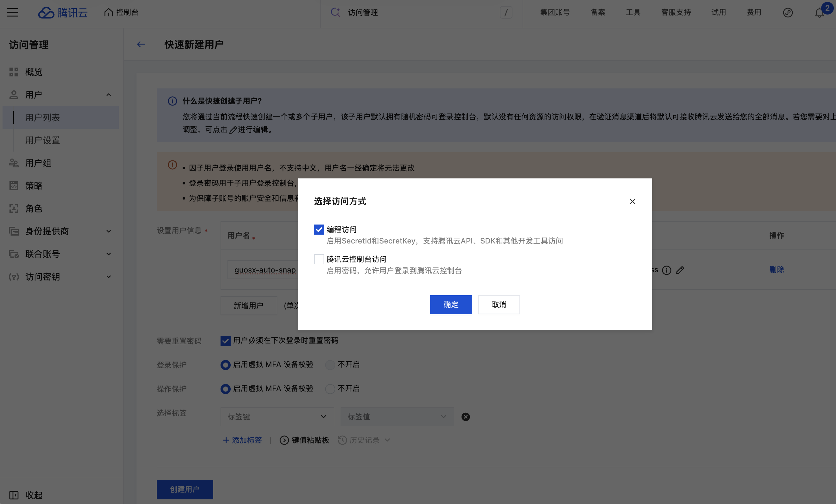Click the info icon next to edit pencil
This screenshot has height=504, width=836.
pyautogui.click(x=667, y=270)
